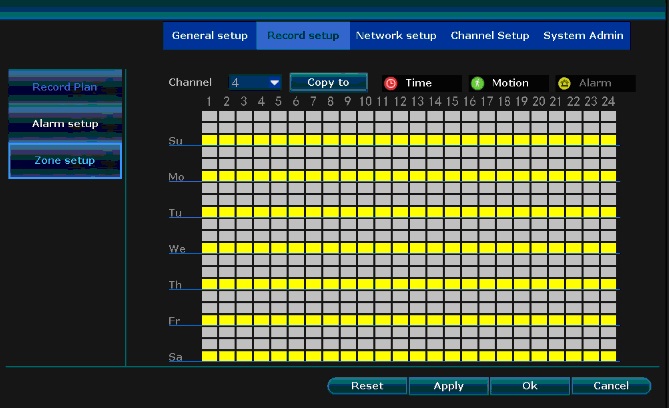Image resolution: width=669 pixels, height=408 pixels.
Task: Confirm with the Ok button
Action: coord(529,386)
